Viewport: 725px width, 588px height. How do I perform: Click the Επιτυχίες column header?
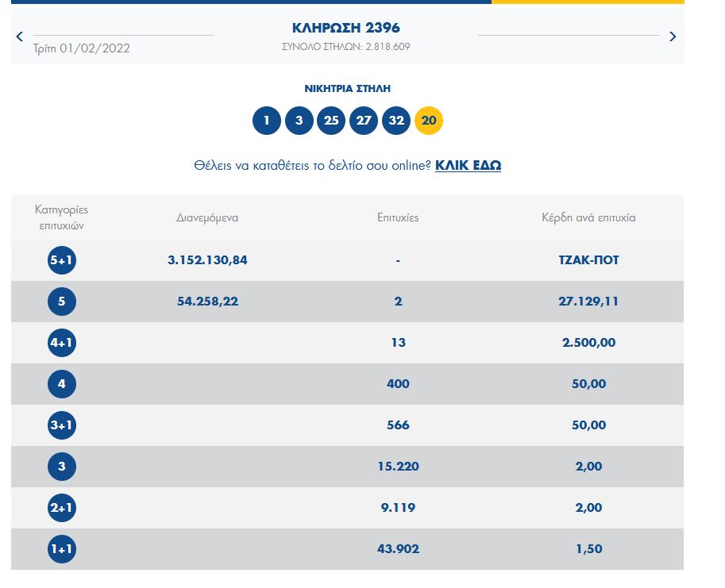[398, 217]
